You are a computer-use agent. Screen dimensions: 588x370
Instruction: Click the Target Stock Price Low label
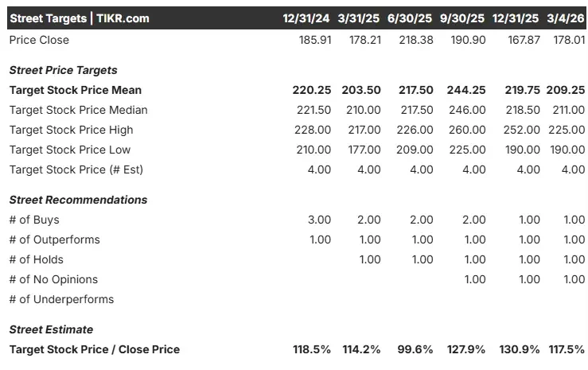click(70, 150)
